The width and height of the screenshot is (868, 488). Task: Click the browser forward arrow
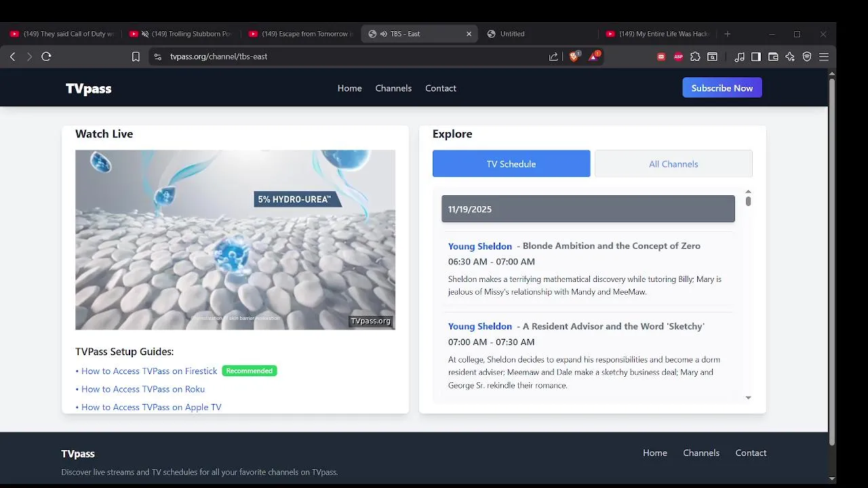[x=29, y=57]
